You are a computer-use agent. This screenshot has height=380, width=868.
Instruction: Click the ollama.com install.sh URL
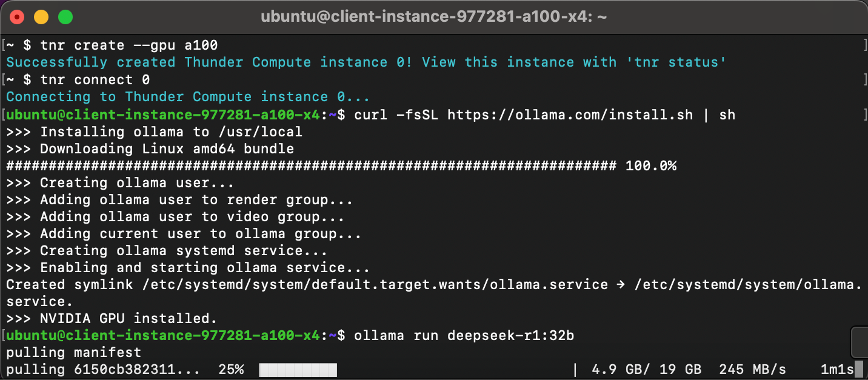570,115
